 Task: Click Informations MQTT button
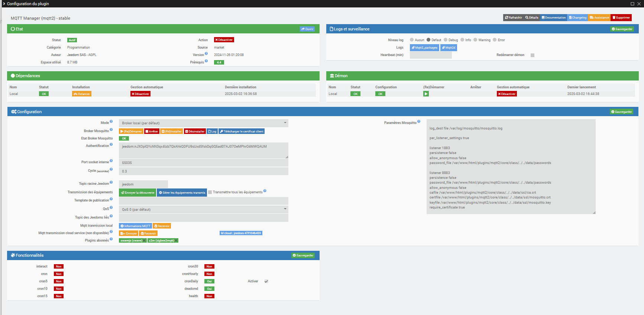point(135,226)
